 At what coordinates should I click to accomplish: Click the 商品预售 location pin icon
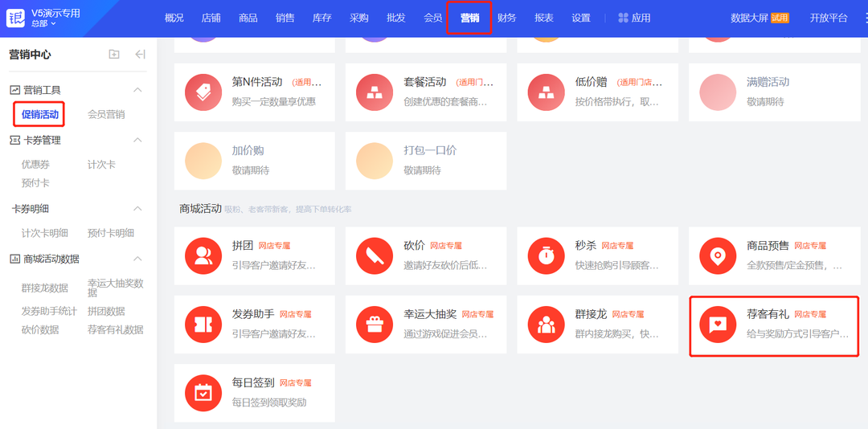(x=718, y=256)
